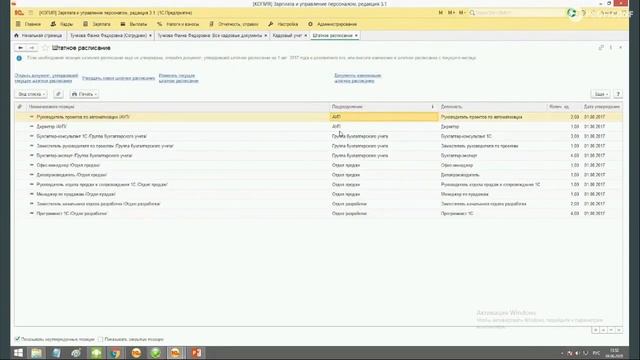Open the Windows Start button
This screenshot has width=640, height=360.
(18, 353)
